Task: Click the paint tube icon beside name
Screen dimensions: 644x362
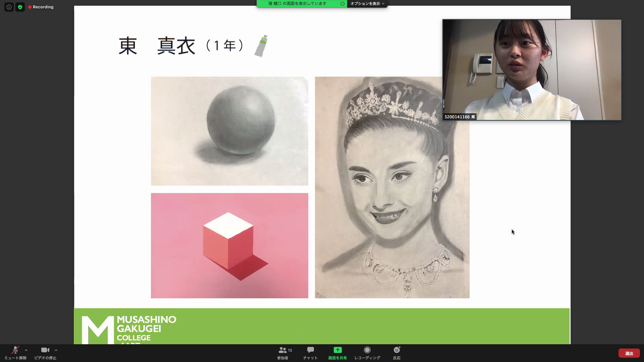Action: point(261,46)
